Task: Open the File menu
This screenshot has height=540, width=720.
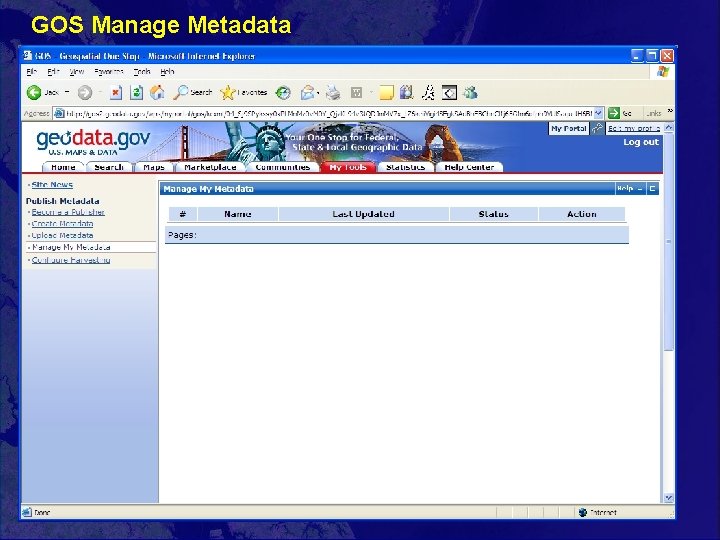Action: coord(31,72)
